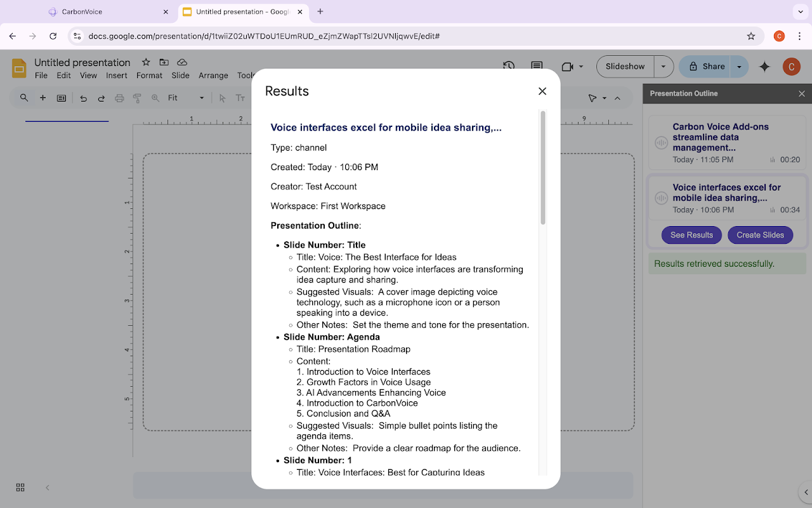This screenshot has height=508, width=812.
Task: Open the grid view icon
Action: click(20, 487)
